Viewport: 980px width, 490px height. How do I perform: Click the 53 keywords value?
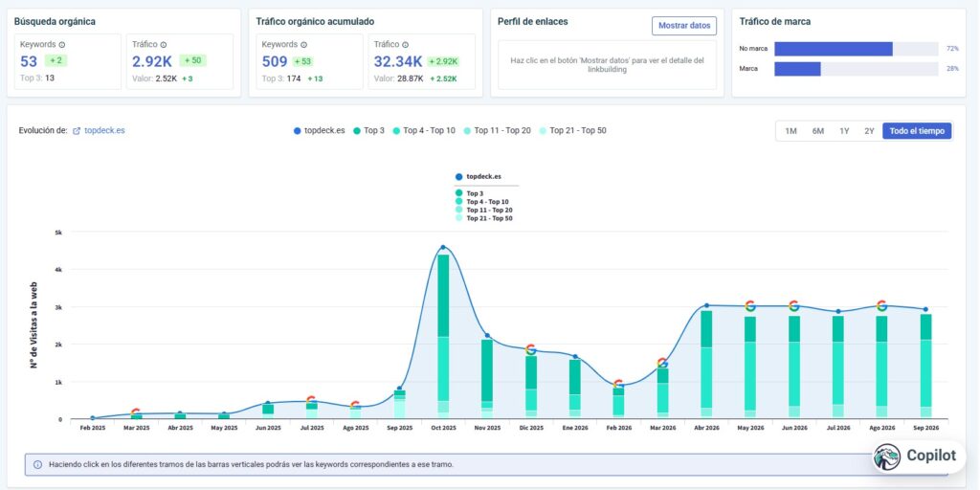pos(29,61)
